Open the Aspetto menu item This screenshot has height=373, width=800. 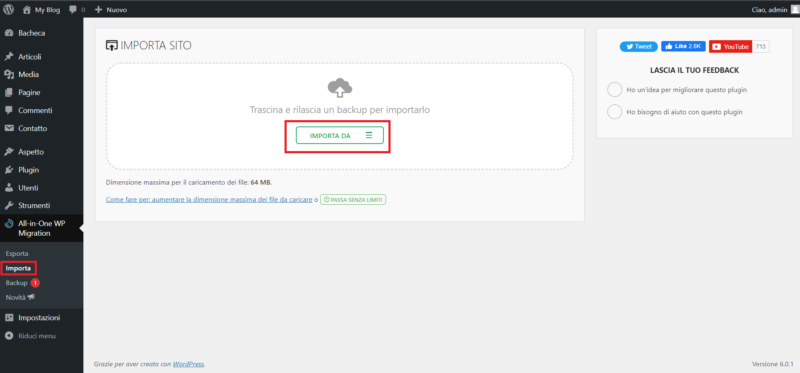pos(31,152)
